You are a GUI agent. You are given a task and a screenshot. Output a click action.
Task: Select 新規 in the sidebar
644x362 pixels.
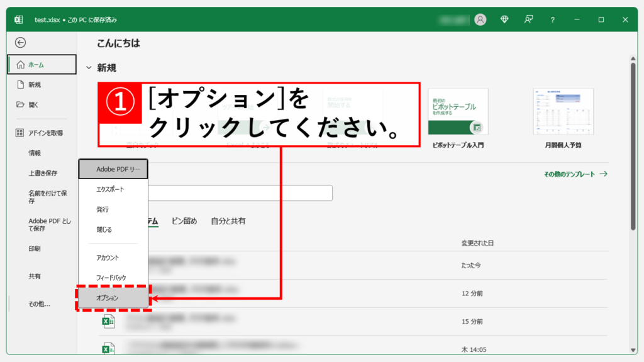[x=34, y=84]
